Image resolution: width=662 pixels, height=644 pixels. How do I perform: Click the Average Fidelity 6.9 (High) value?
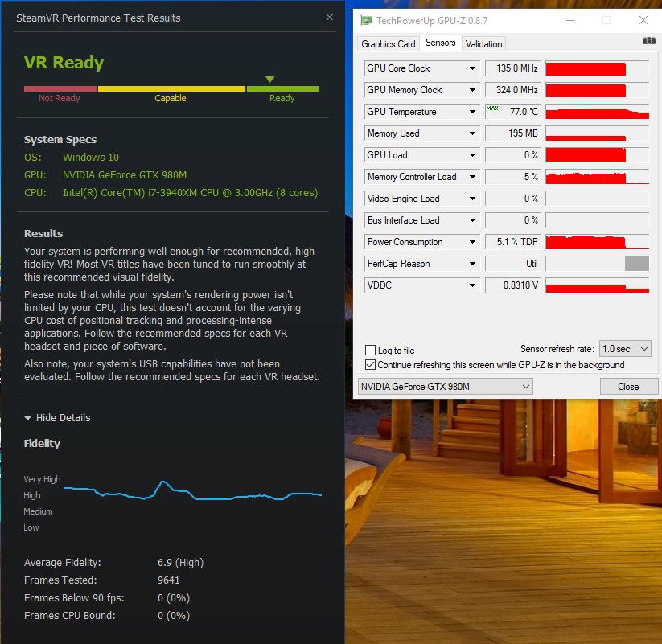click(180, 563)
